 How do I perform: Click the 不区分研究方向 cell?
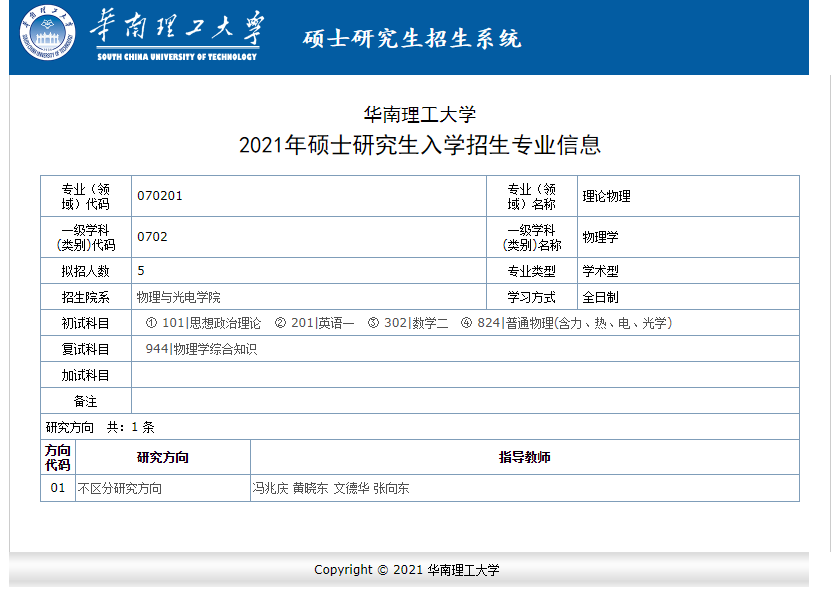click(163, 488)
